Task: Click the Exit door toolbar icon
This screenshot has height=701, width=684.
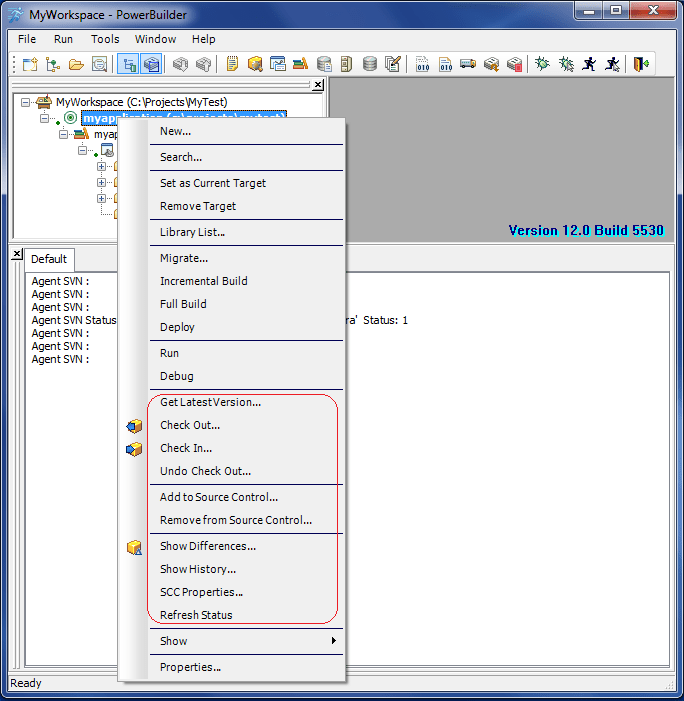Action: tap(641, 64)
